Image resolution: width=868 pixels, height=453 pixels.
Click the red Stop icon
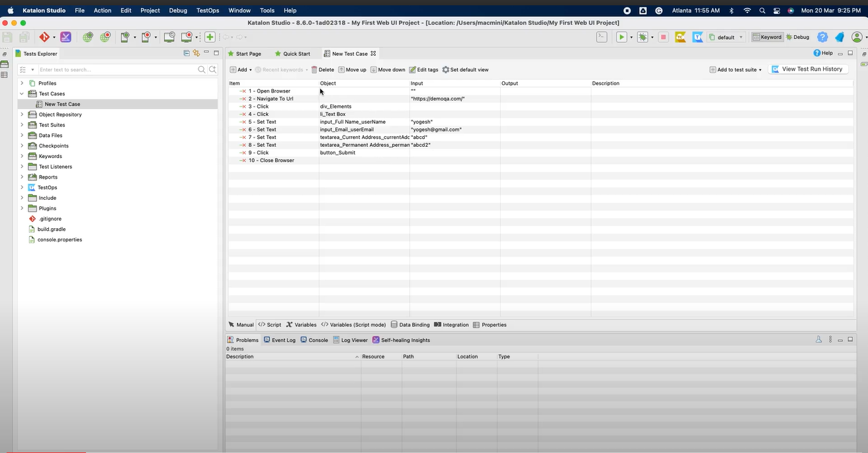(663, 37)
